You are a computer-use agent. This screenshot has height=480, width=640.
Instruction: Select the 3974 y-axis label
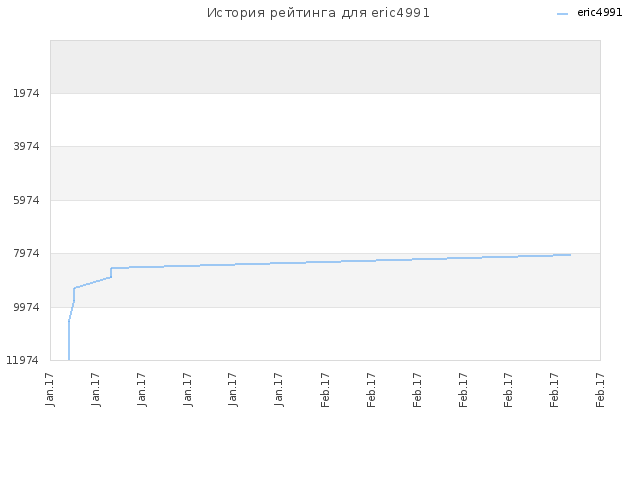click(27, 146)
